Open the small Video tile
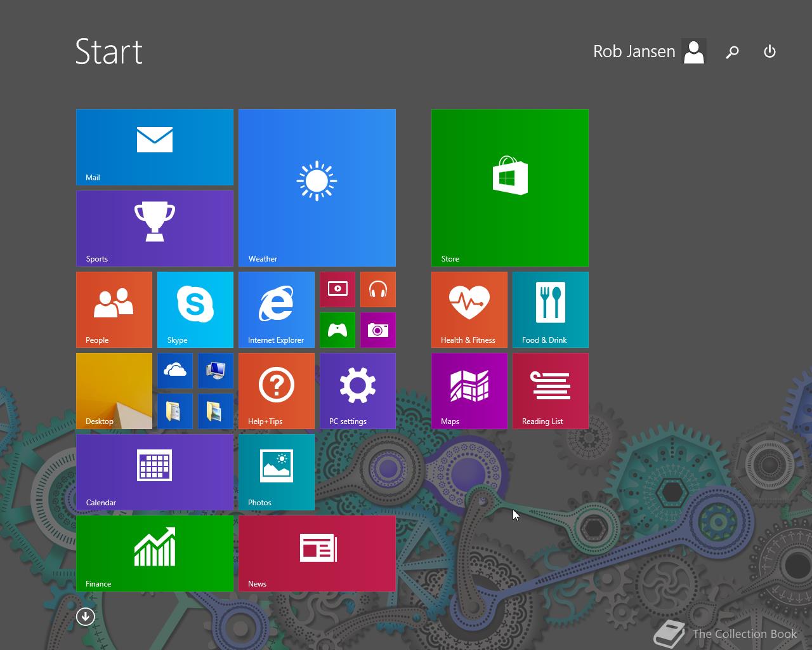The height and width of the screenshot is (650, 812). pyautogui.click(x=337, y=289)
